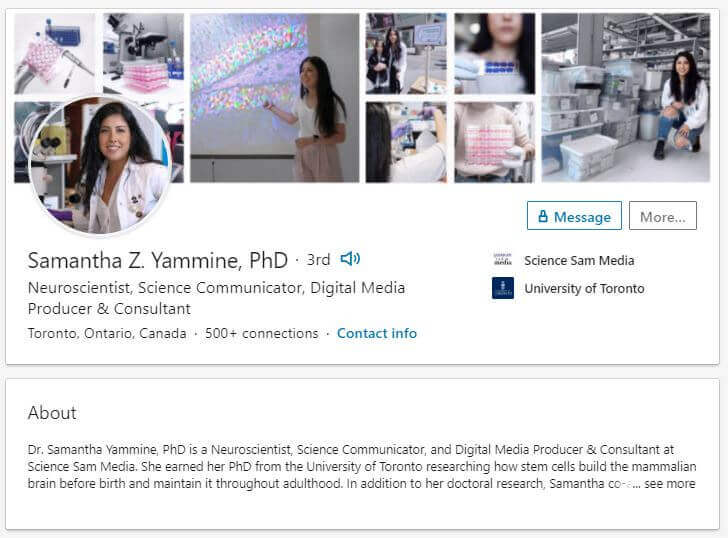This screenshot has width=728, height=538.
Task: Click the University of Toronto crest logo
Action: [x=503, y=289]
